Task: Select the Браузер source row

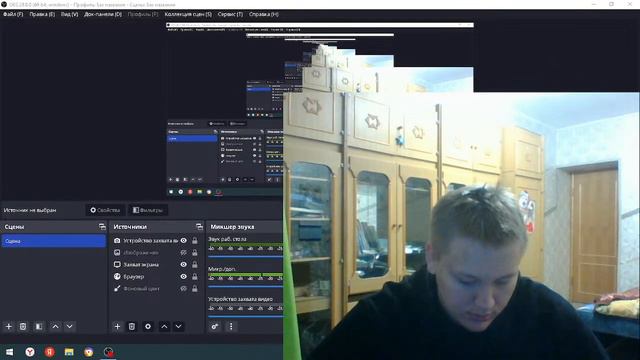Action: pos(156,276)
